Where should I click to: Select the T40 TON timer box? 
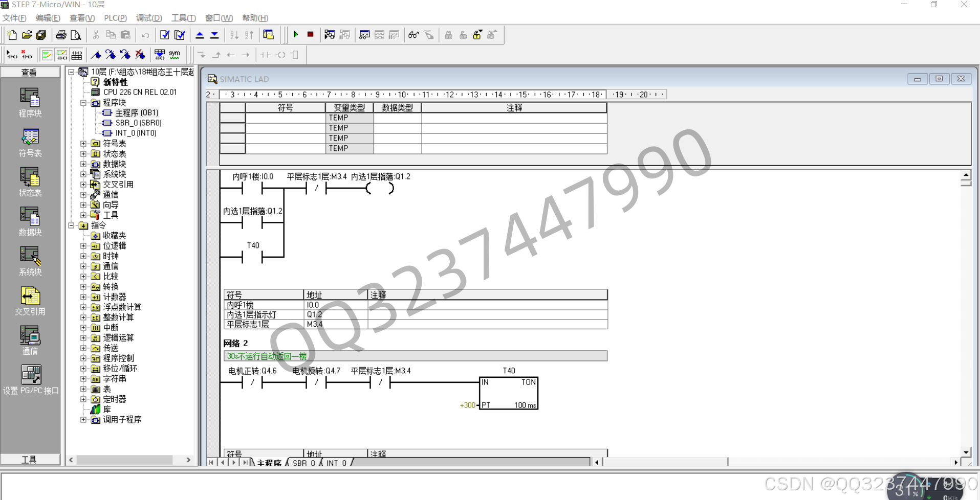point(509,393)
